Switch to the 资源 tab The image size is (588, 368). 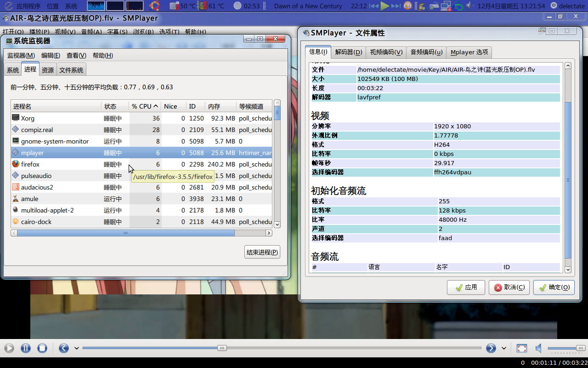pos(48,70)
